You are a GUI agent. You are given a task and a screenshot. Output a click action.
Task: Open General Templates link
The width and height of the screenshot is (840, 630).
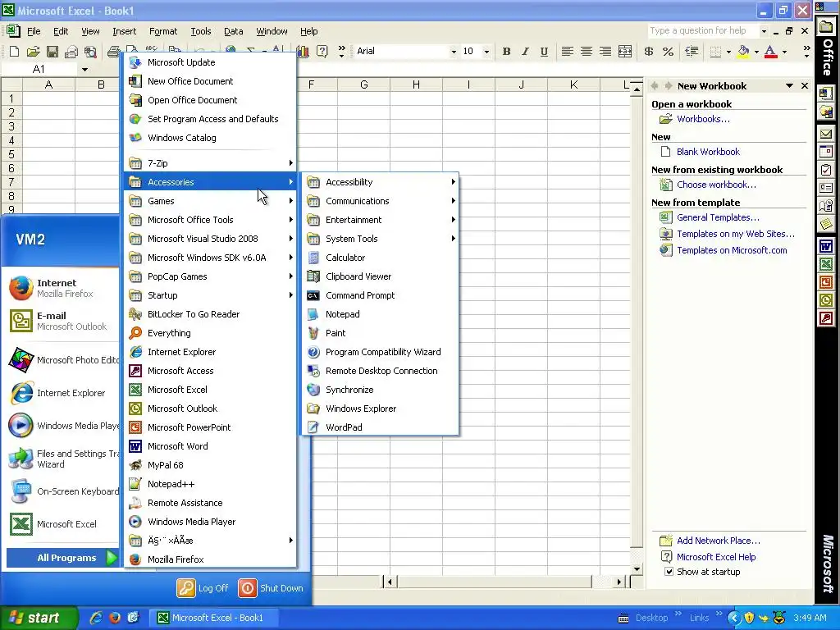pos(718,217)
